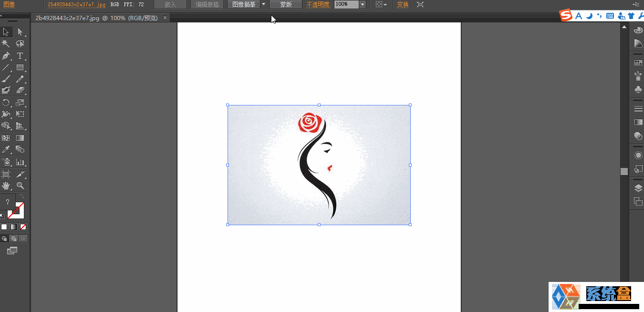Select the Rectangle tool
The image size is (644, 312).
tap(20, 68)
